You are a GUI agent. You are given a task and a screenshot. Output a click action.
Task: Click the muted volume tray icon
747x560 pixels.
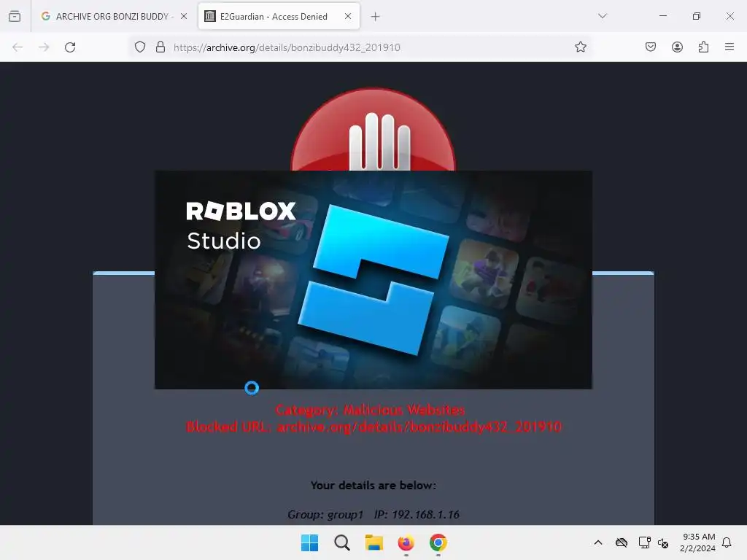pos(662,542)
